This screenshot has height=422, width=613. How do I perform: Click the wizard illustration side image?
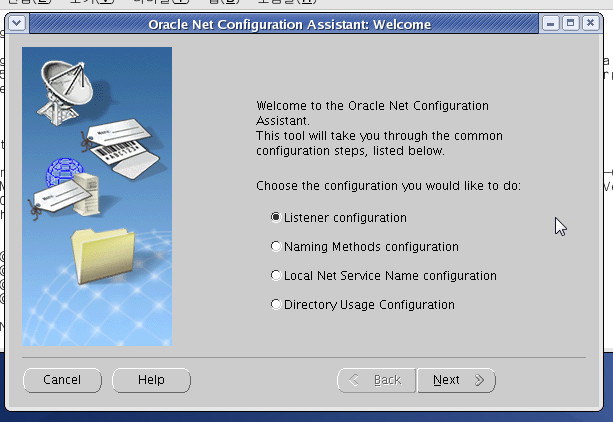(x=97, y=196)
